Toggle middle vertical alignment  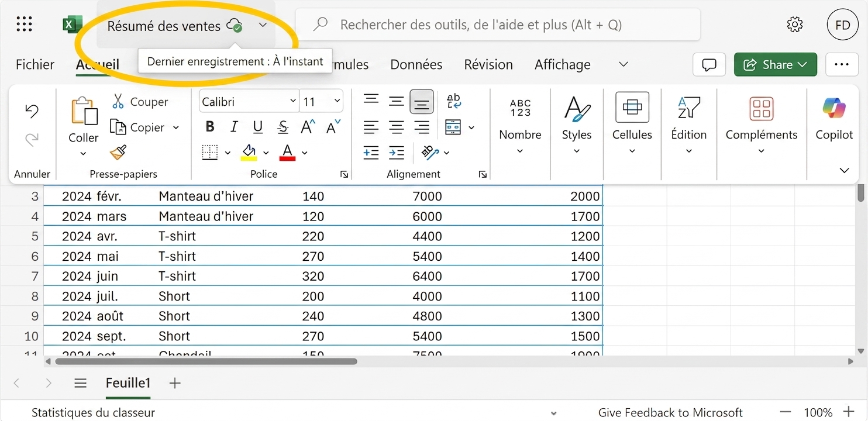(397, 102)
